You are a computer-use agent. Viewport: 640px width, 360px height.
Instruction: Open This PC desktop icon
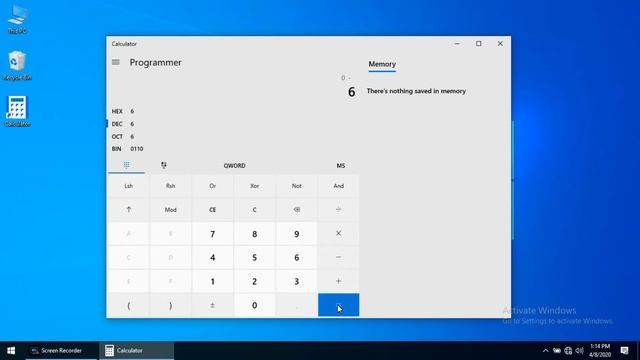tap(17, 19)
